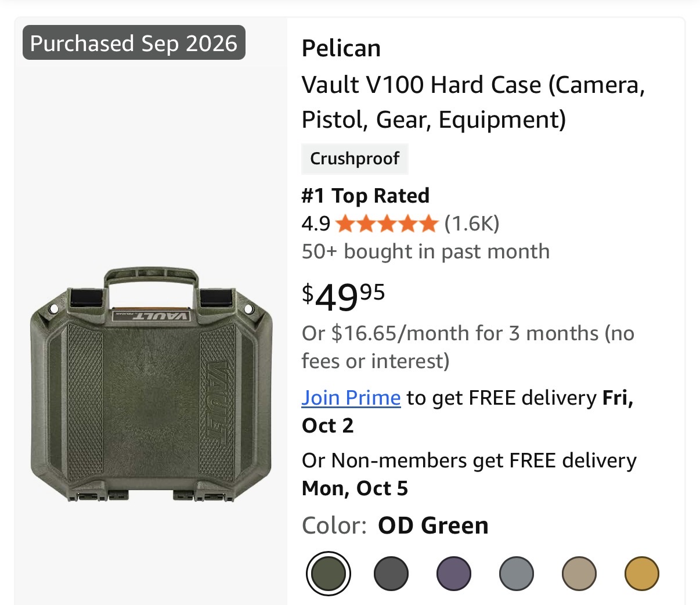The height and width of the screenshot is (605, 700).
Task: Click the Mon, Oct 5 delivery text
Action: (355, 488)
